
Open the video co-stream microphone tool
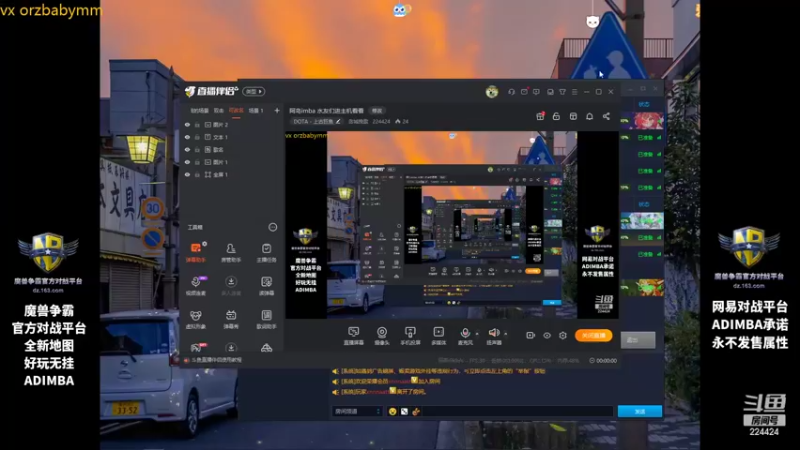(195, 285)
